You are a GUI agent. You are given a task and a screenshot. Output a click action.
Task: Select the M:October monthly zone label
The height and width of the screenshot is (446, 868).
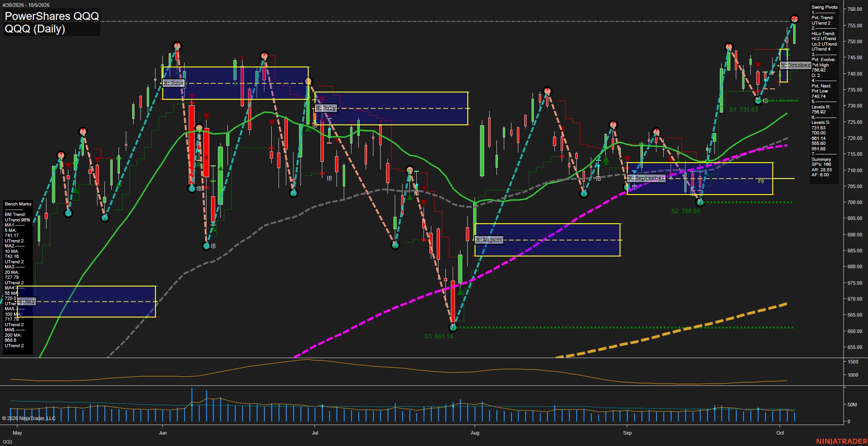coord(796,65)
